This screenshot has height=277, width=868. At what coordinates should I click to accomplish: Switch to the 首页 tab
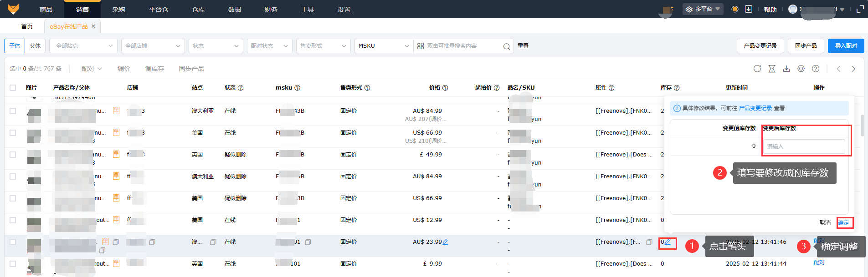tap(27, 26)
